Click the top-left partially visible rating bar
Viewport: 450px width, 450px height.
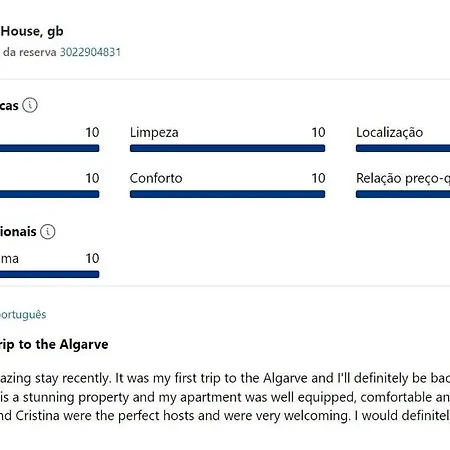(x=50, y=148)
